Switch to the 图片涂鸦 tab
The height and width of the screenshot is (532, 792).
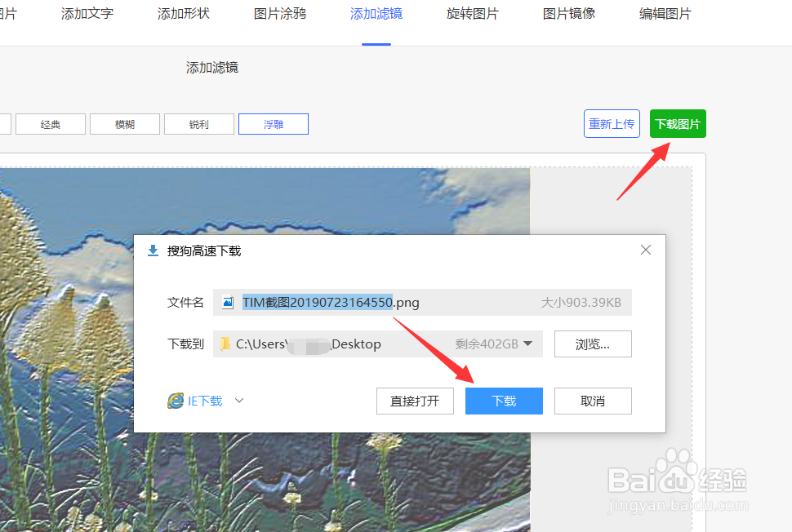[280, 14]
